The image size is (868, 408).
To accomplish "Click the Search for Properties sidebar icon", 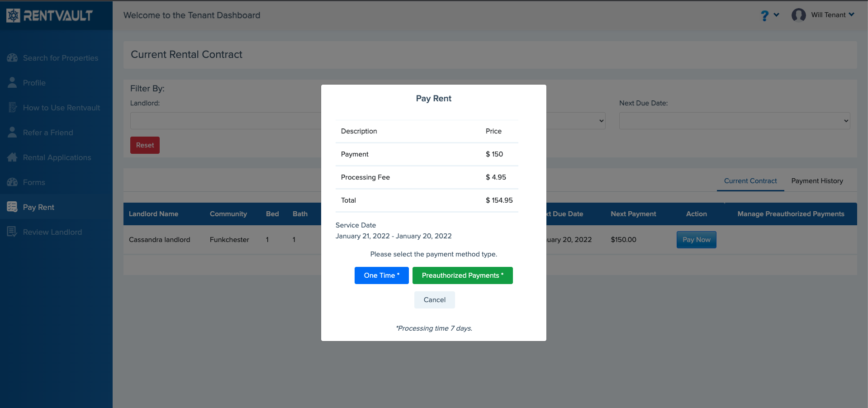I will (x=12, y=58).
